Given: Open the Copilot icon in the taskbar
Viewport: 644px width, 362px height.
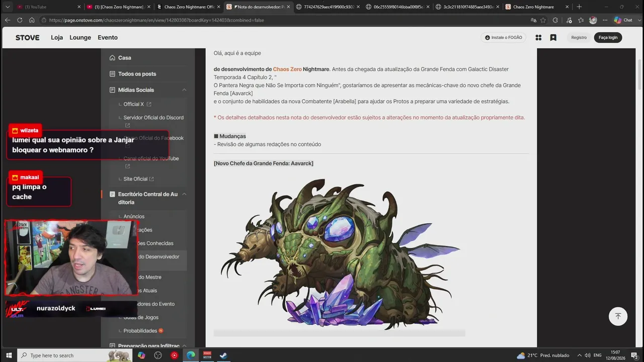Looking at the screenshot, I should [x=141, y=355].
